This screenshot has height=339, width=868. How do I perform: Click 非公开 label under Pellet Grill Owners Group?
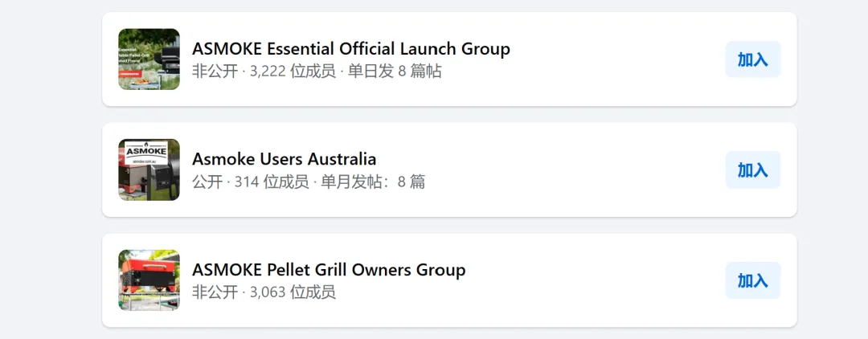coord(215,292)
